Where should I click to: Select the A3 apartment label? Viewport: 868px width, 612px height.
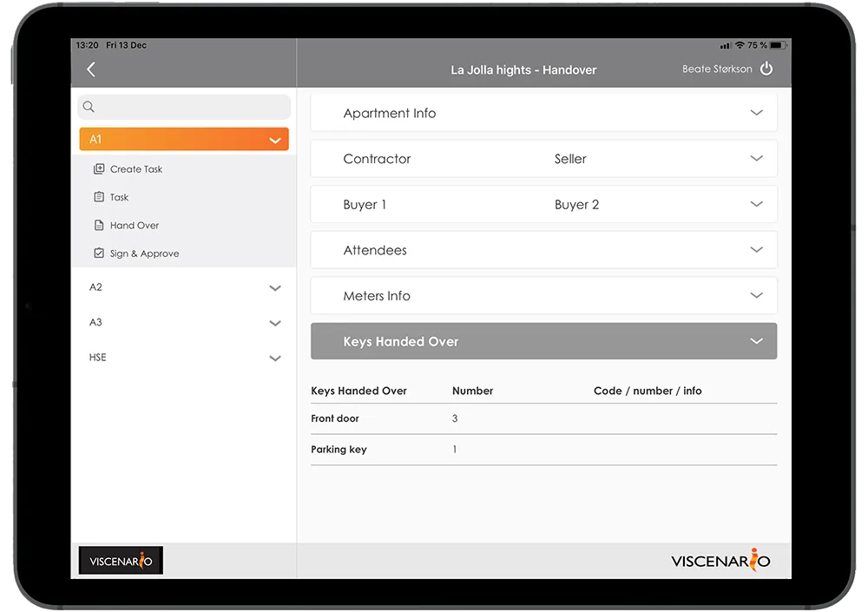(x=95, y=322)
